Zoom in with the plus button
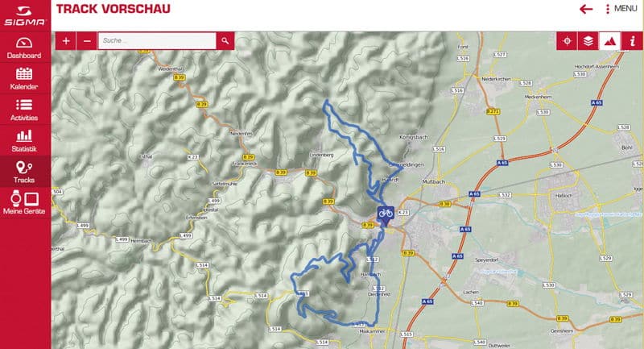Screen dimensions: 644x349 click(x=66, y=40)
